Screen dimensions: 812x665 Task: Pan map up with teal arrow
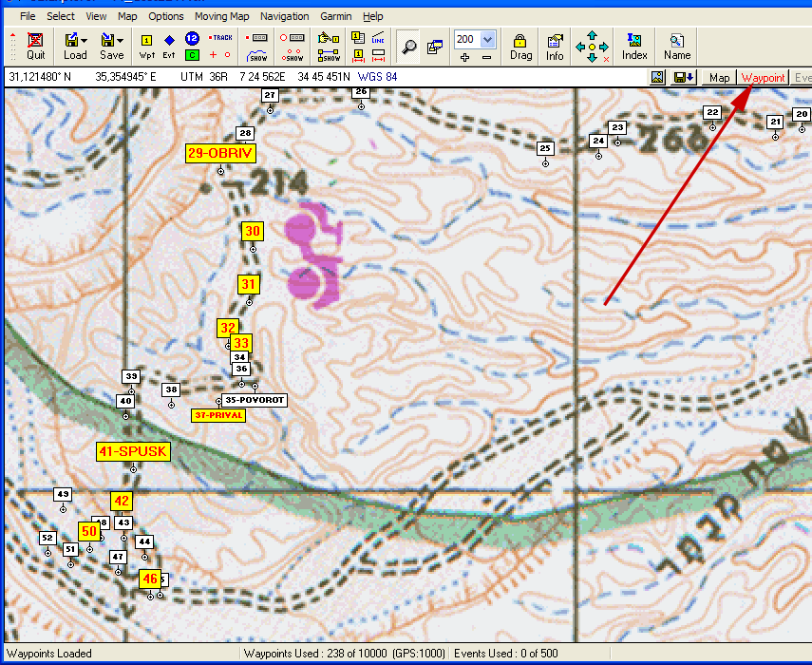point(592,36)
